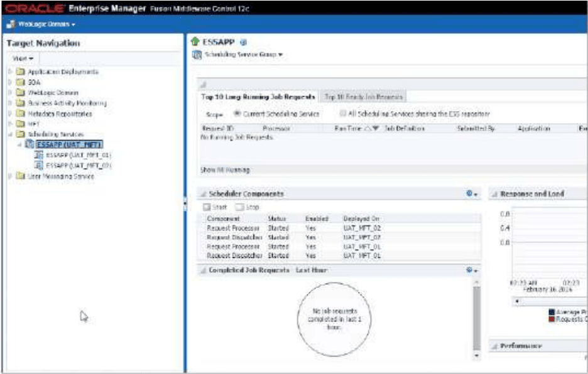588x374 pixels.
Task: Click the Application Deployments folder icon
Action: pyautogui.click(x=20, y=72)
